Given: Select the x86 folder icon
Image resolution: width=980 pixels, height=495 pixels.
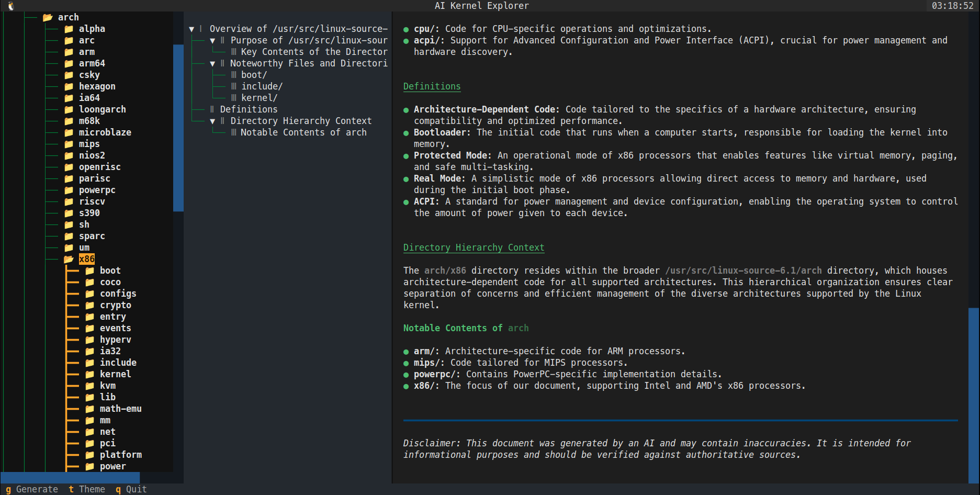Looking at the screenshot, I should click(69, 258).
